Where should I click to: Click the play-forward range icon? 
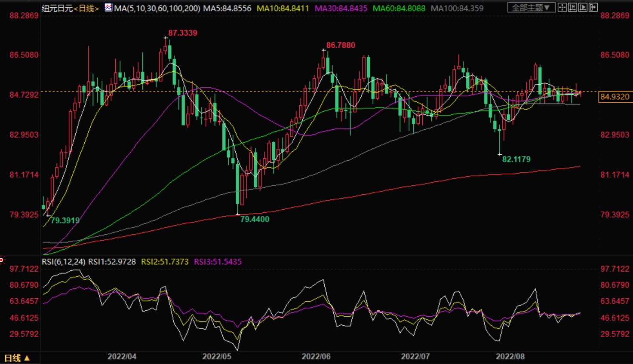[x=583, y=8]
